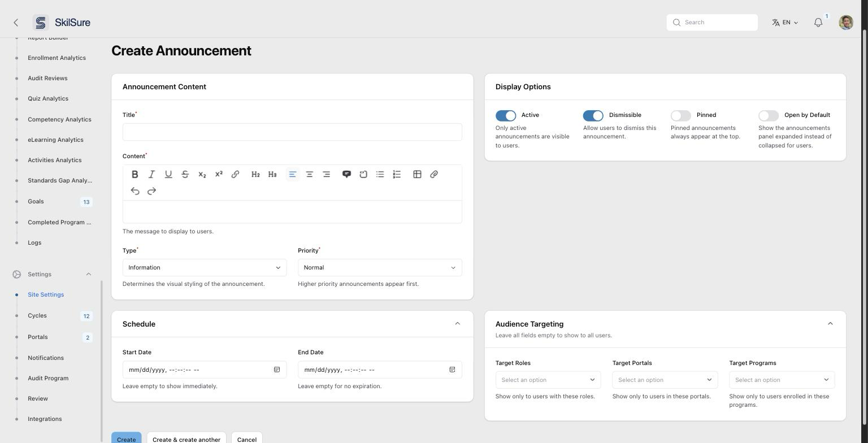Open Target Programs dropdown
Screen dimensions: 868x443
tap(782, 380)
